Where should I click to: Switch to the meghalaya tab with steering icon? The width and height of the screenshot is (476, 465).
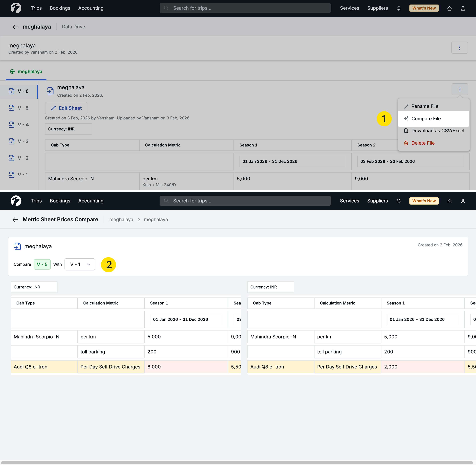pos(26,71)
